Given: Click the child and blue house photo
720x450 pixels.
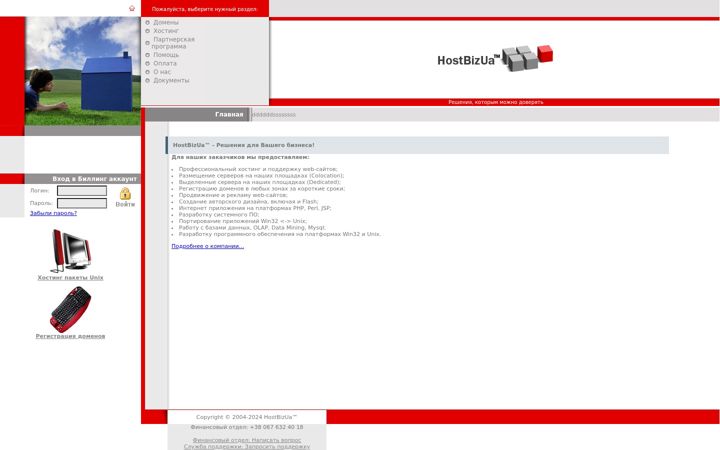Looking at the screenshot, I should [x=83, y=71].
